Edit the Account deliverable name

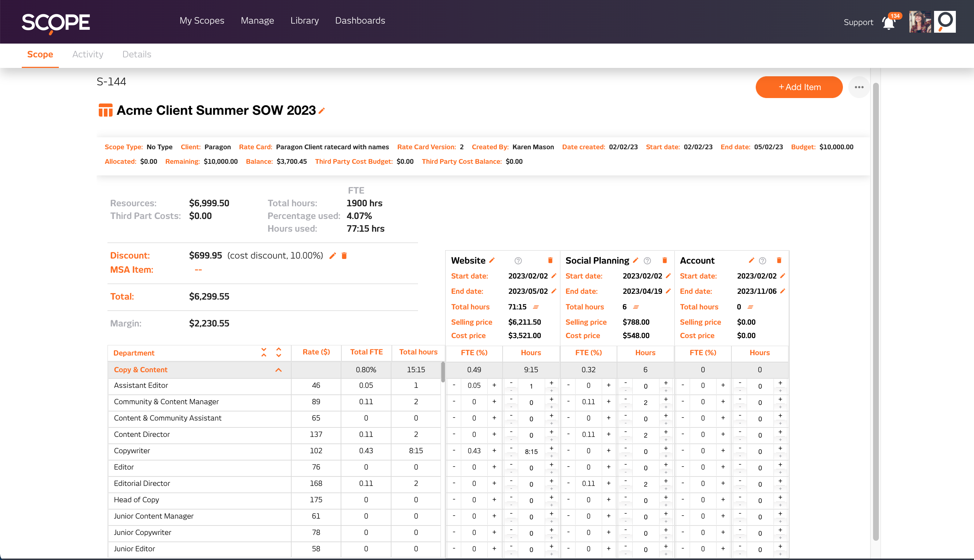coord(751,260)
